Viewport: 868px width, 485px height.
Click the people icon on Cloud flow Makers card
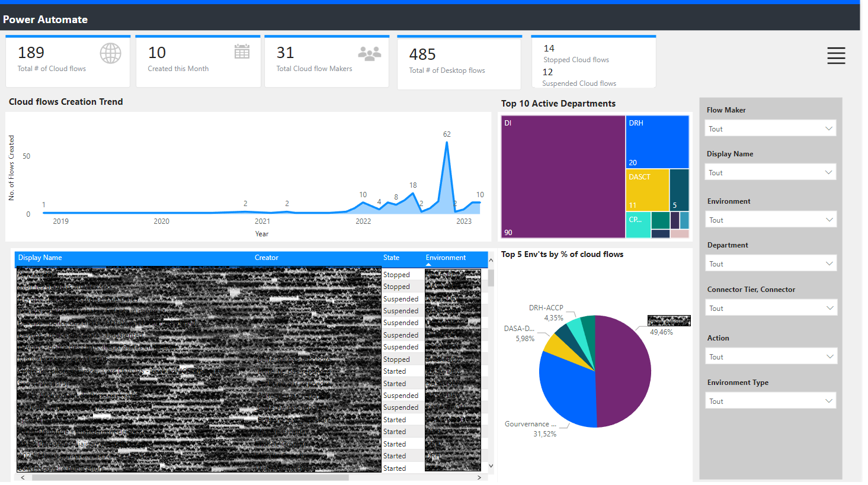(370, 53)
